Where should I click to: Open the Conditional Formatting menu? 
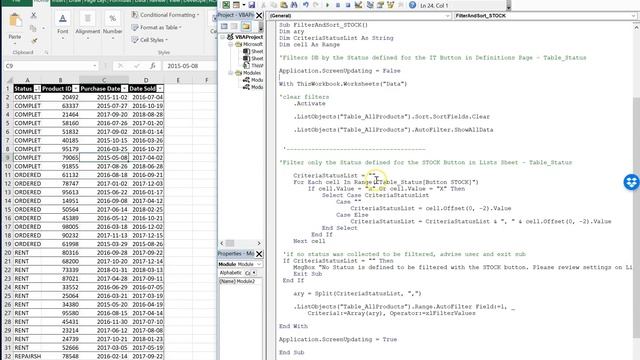coord(165,15)
